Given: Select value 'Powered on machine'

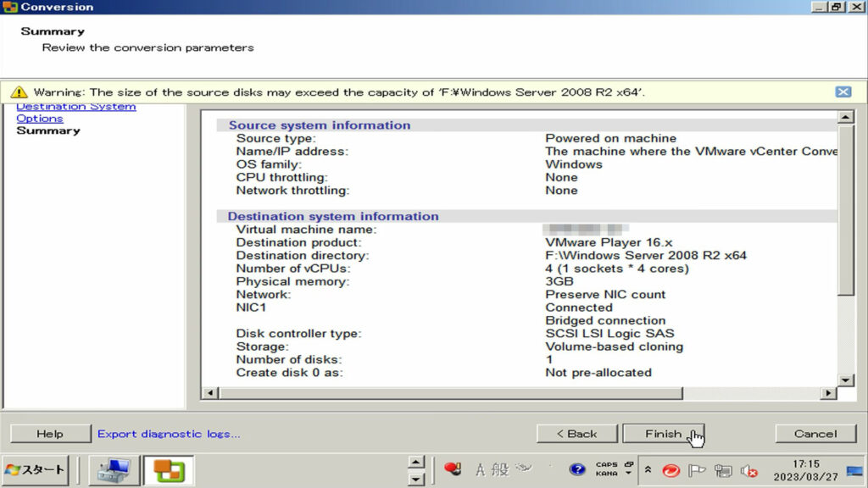Looking at the screenshot, I should pos(610,138).
